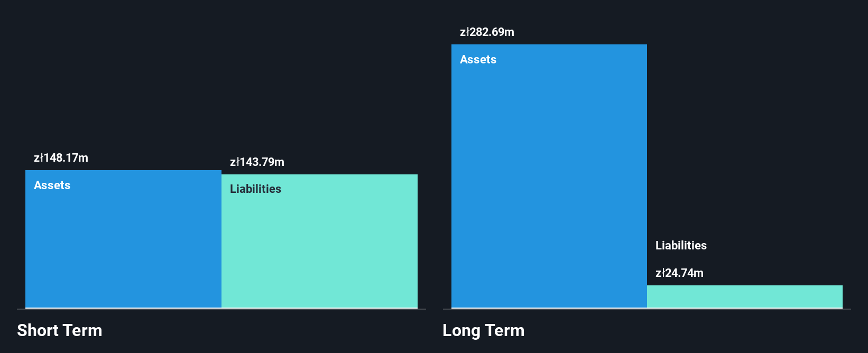
Task: Click the Short Term Assets bar
Action: tap(123, 239)
